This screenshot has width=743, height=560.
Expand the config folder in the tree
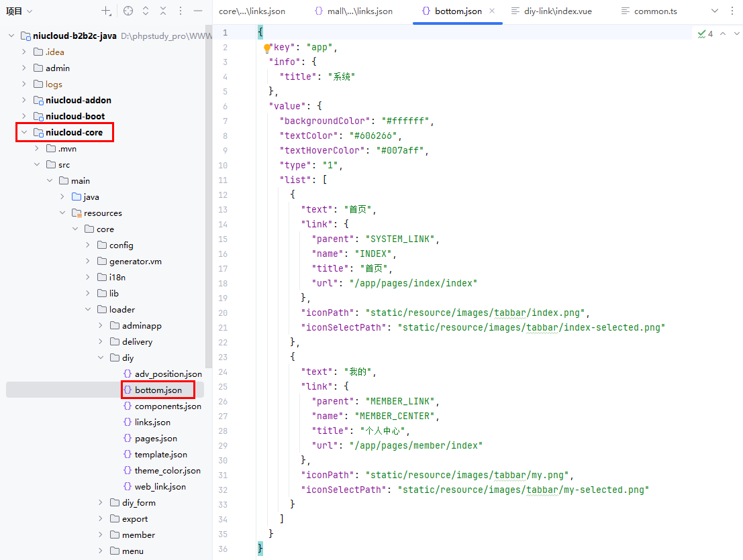[88, 245]
